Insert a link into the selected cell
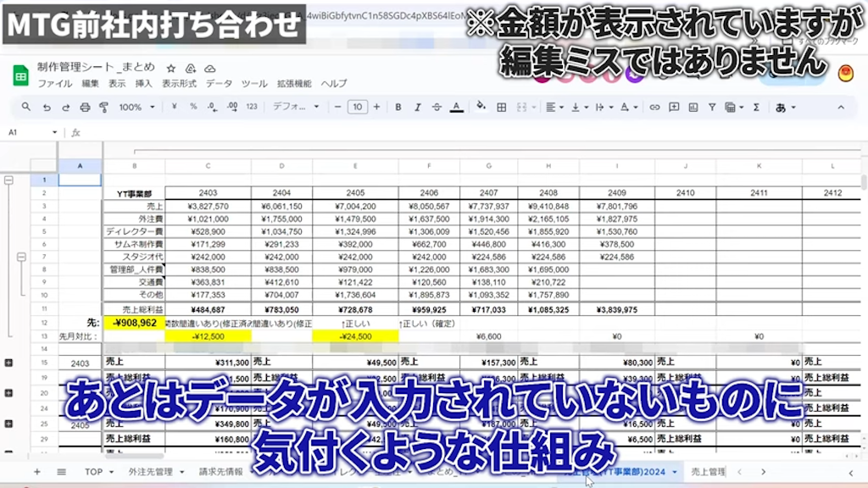Screen dimensions: 868x488 (654, 107)
